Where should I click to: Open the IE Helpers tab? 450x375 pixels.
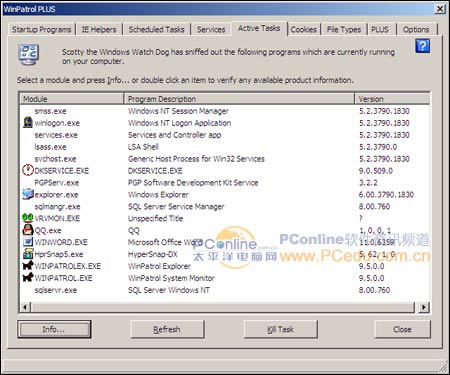pos(99,30)
